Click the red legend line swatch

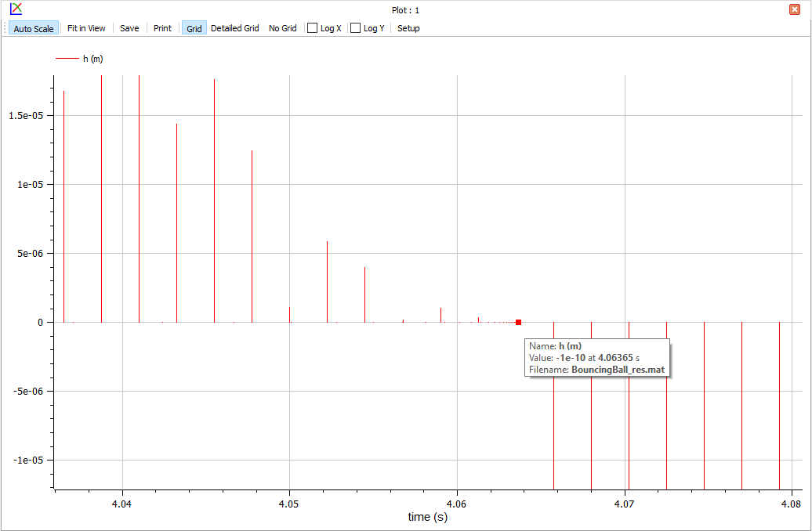point(67,58)
